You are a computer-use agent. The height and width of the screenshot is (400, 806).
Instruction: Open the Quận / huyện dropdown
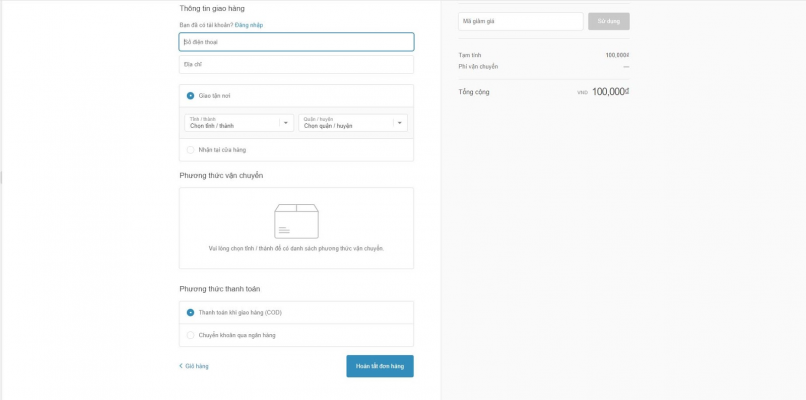point(353,123)
